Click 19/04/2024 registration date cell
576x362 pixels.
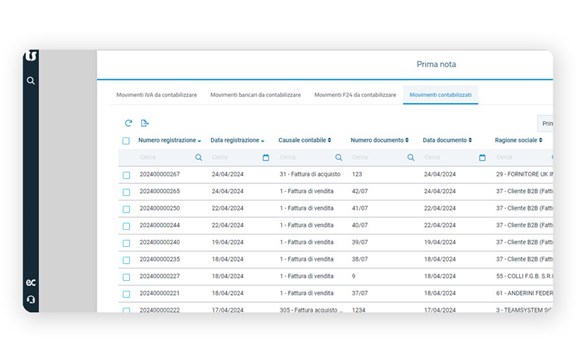click(x=227, y=242)
